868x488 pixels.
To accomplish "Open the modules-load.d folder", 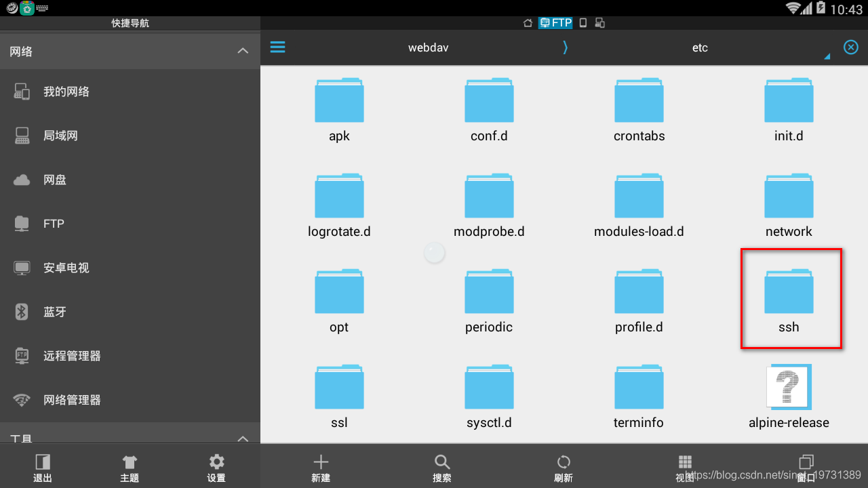I will 639,205.
